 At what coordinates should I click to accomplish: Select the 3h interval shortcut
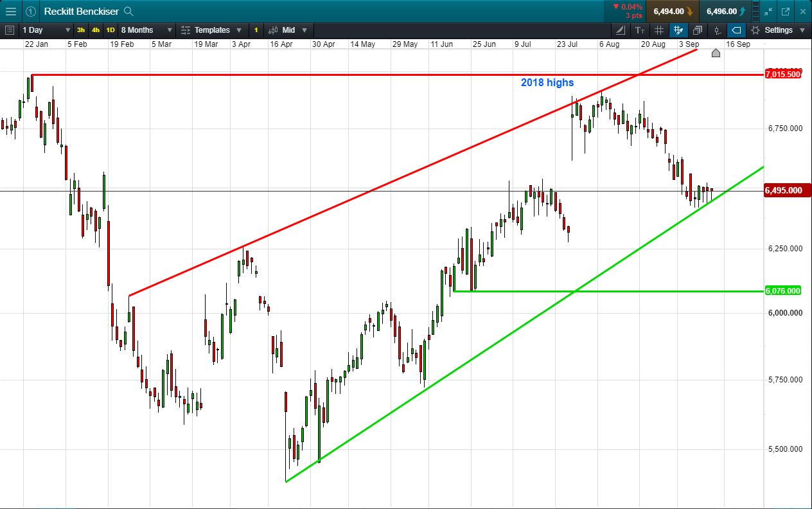(x=81, y=30)
